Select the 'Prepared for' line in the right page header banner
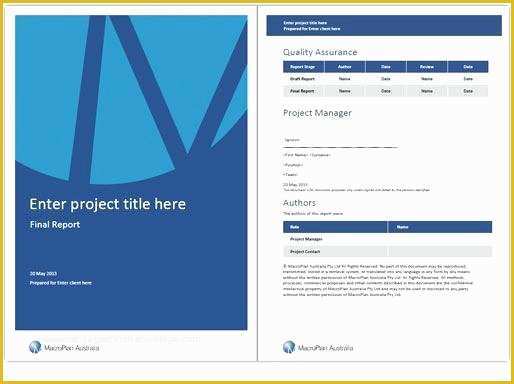 [x=312, y=29]
